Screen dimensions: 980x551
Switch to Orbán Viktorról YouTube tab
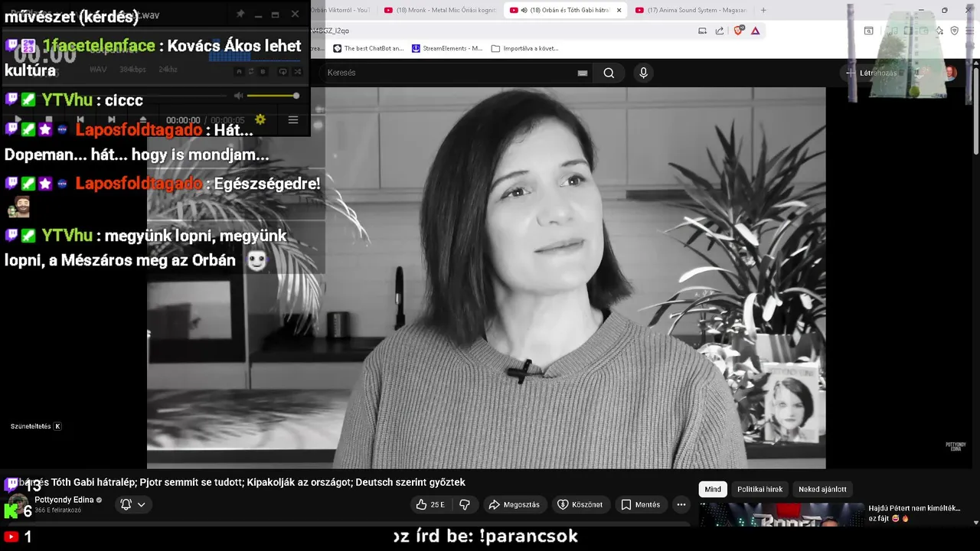342,10
